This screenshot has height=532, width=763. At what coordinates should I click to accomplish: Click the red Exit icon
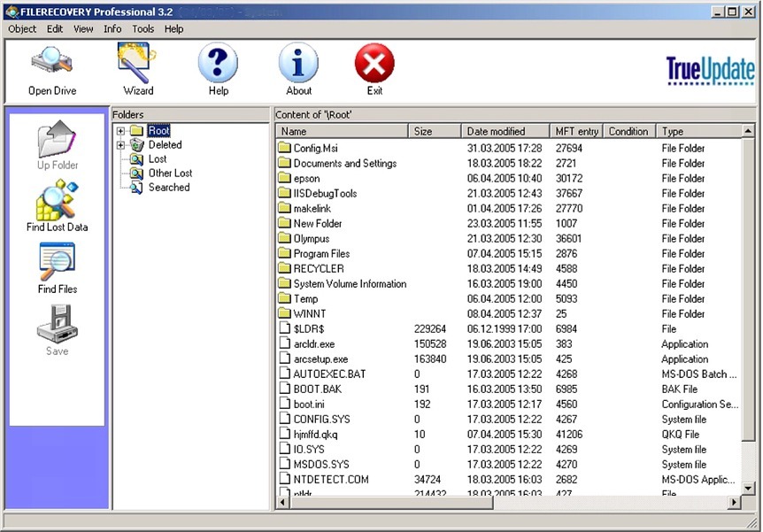click(x=374, y=63)
